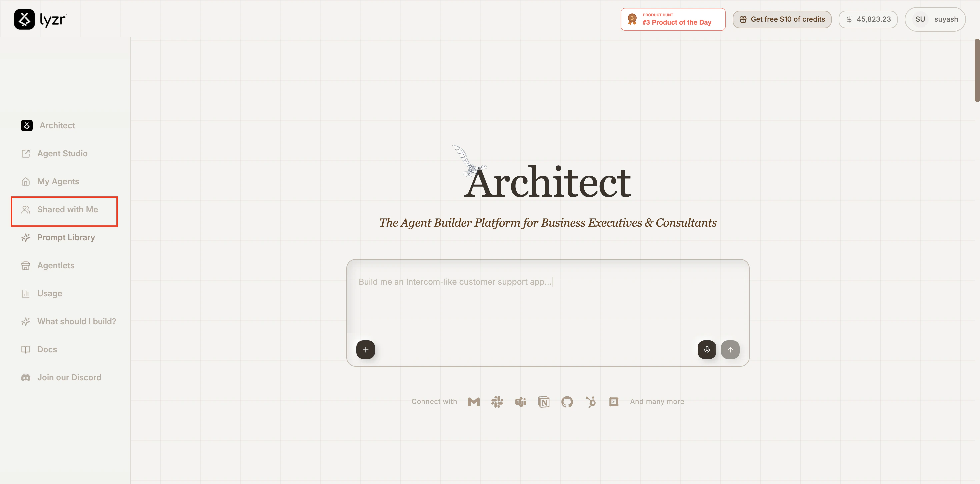View the 45,823.23 credits balance
The width and height of the screenshot is (980, 484).
coord(868,19)
